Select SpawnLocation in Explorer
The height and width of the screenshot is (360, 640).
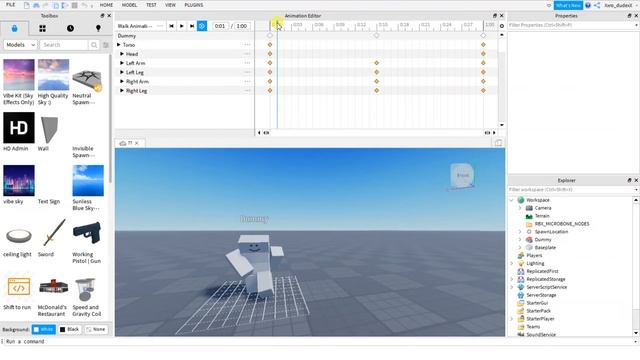(551, 231)
